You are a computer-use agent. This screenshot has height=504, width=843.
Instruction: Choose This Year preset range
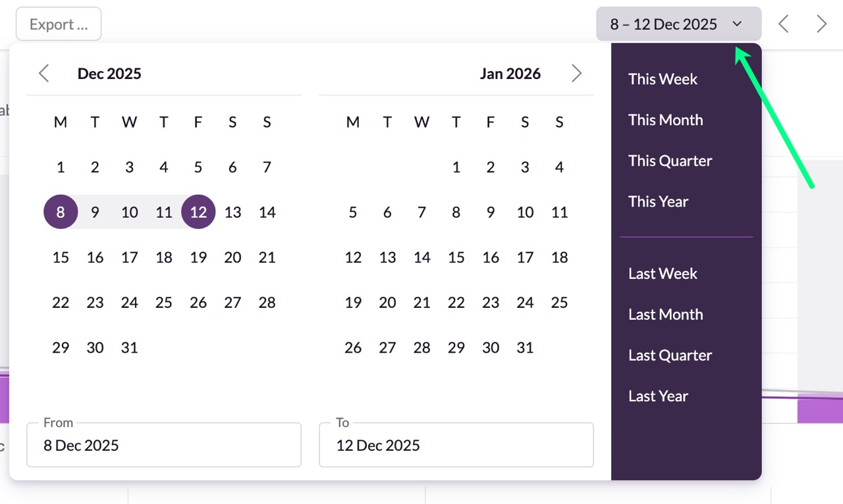658,201
